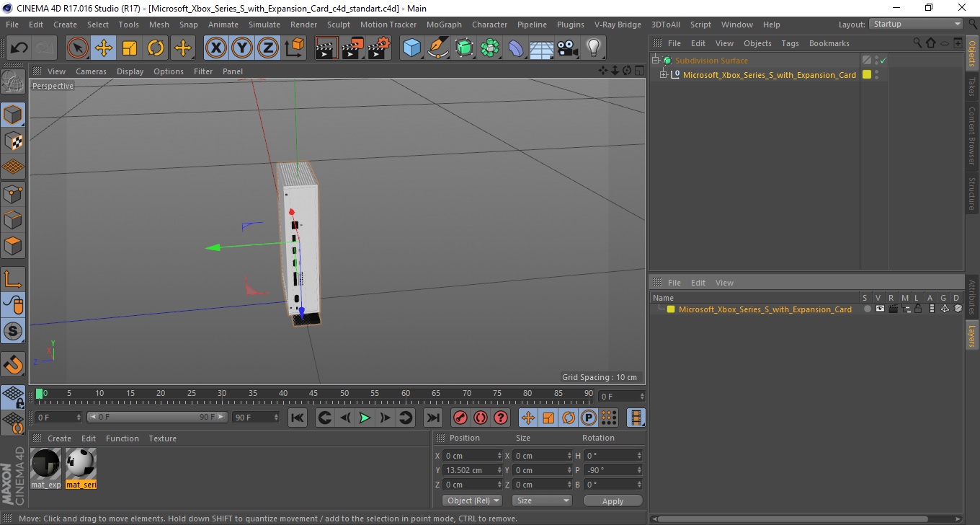Screen dimensions: 980x525
Task: Click the Position Y input field
Action: pos(473,470)
